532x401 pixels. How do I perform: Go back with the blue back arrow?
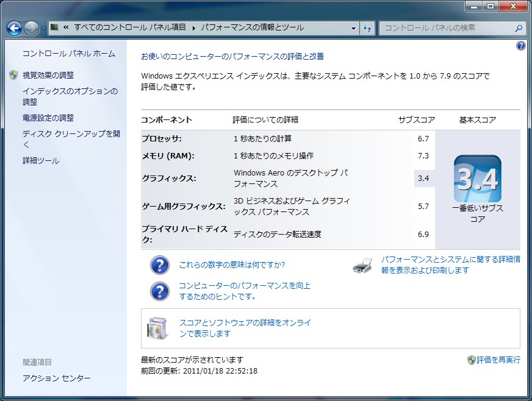point(14,28)
